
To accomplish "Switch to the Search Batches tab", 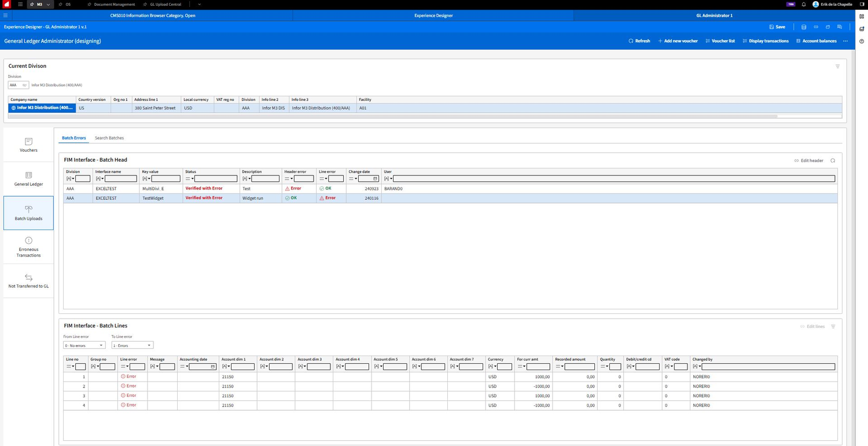I will 109,138.
